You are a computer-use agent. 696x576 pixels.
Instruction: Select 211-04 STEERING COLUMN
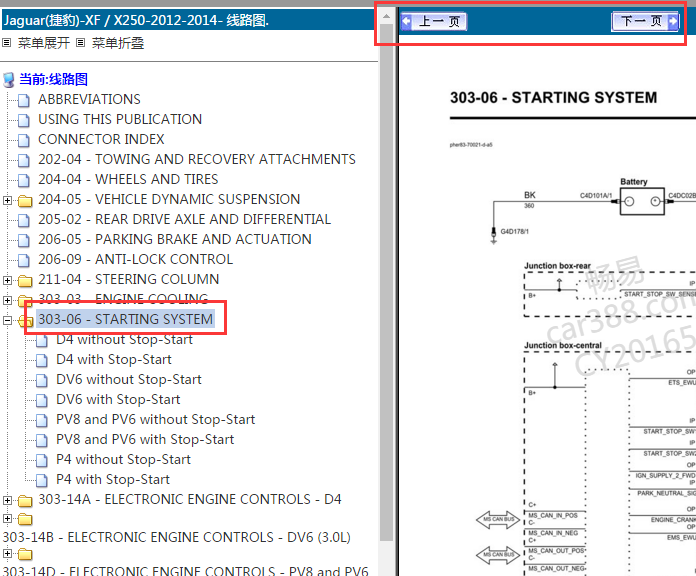click(x=129, y=279)
